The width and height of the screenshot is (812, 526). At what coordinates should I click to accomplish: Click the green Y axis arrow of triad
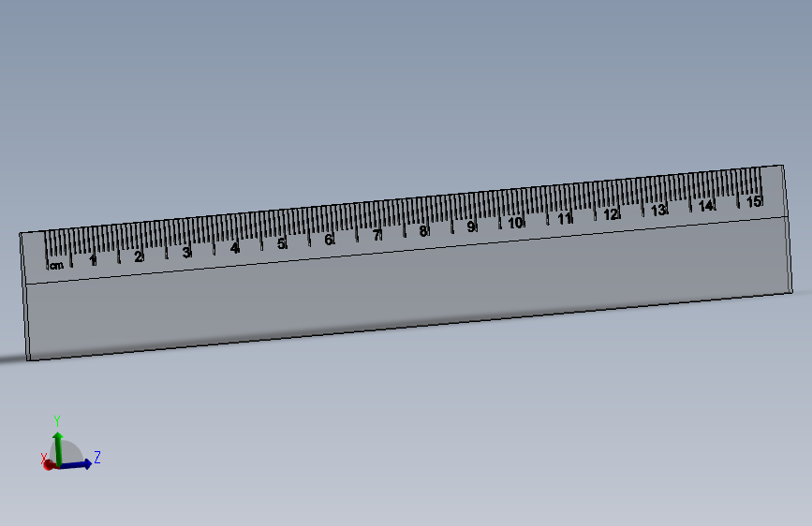tap(58, 449)
